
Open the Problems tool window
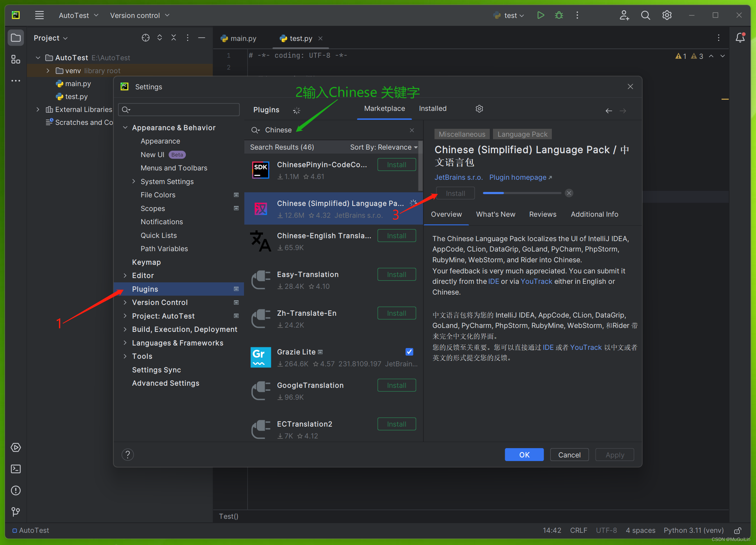[16, 490]
